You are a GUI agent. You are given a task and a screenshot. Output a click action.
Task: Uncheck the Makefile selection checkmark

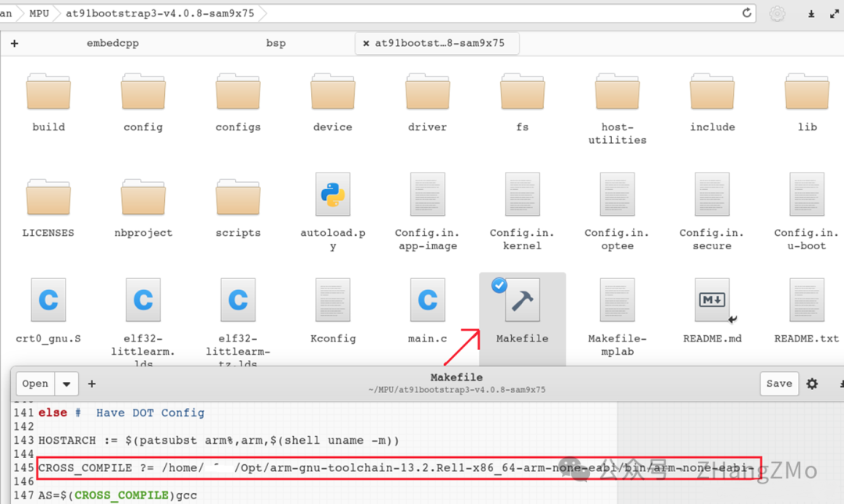pyautogui.click(x=499, y=285)
